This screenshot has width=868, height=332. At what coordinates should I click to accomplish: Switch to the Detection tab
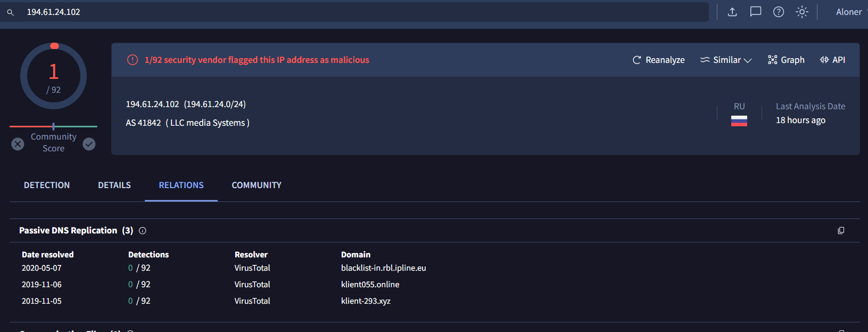pyautogui.click(x=47, y=185)
